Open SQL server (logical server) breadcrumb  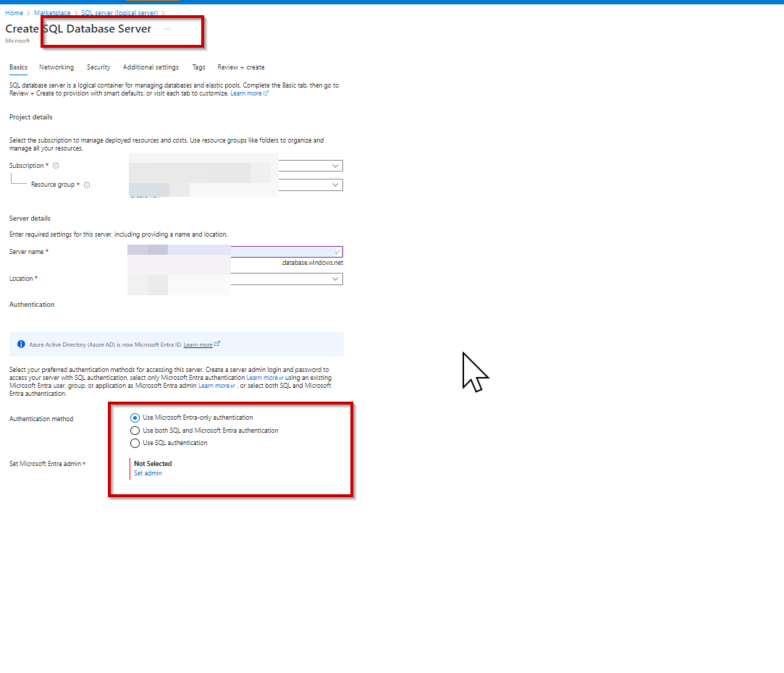119,12
